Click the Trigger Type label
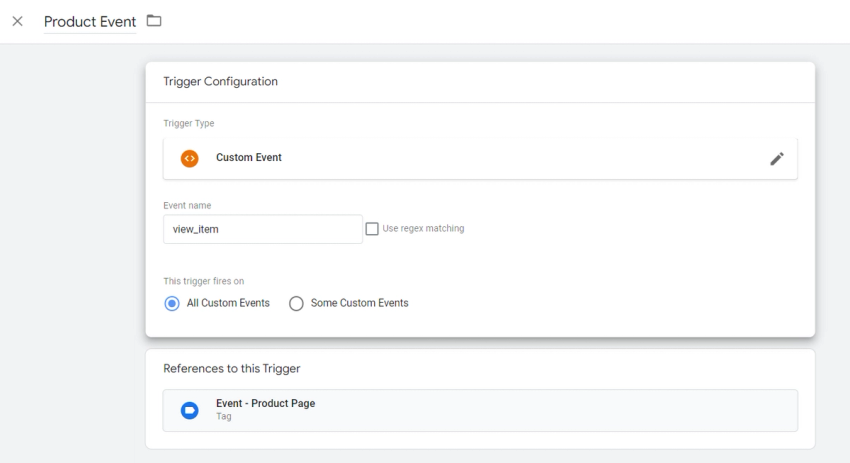850x463 pixels. 188,124
